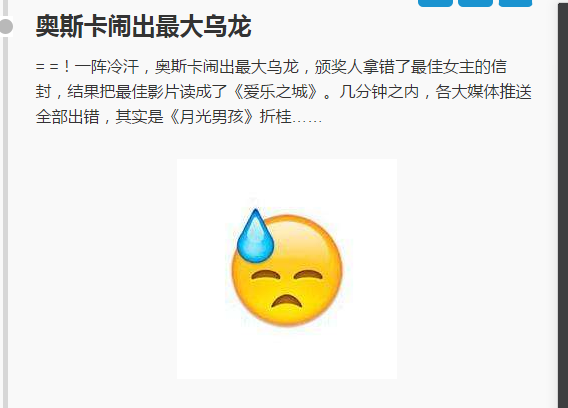568x408 pixels.
Task: Click the blue sweat drop on emoji
Action: (255, 236)
